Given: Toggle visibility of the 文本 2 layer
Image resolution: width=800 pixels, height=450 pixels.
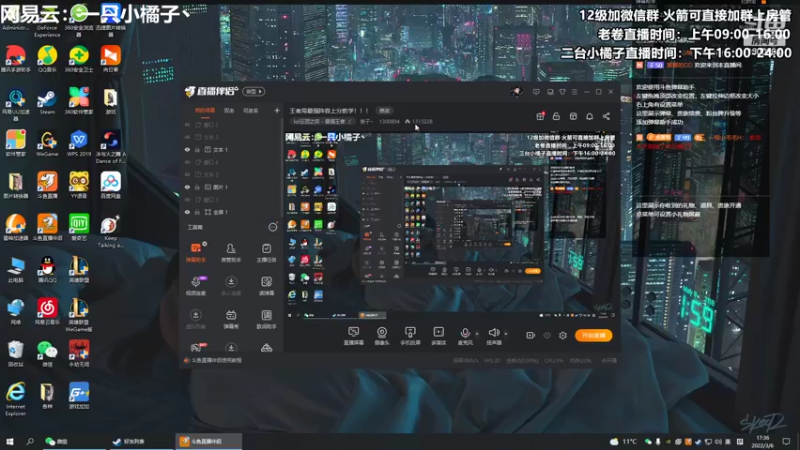Looking at the screenshot, I should 187,174.
